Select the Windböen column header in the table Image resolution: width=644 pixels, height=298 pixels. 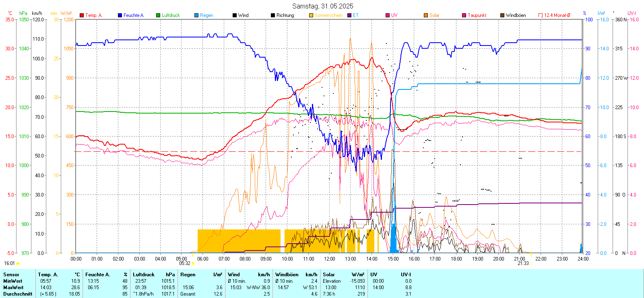click(x=287, y=275)
